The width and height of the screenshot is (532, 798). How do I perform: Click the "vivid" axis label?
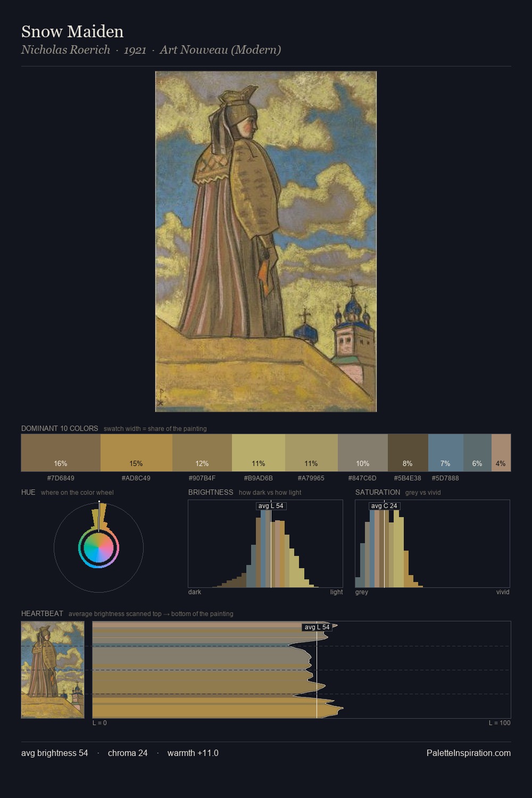(x=503, y=592)
